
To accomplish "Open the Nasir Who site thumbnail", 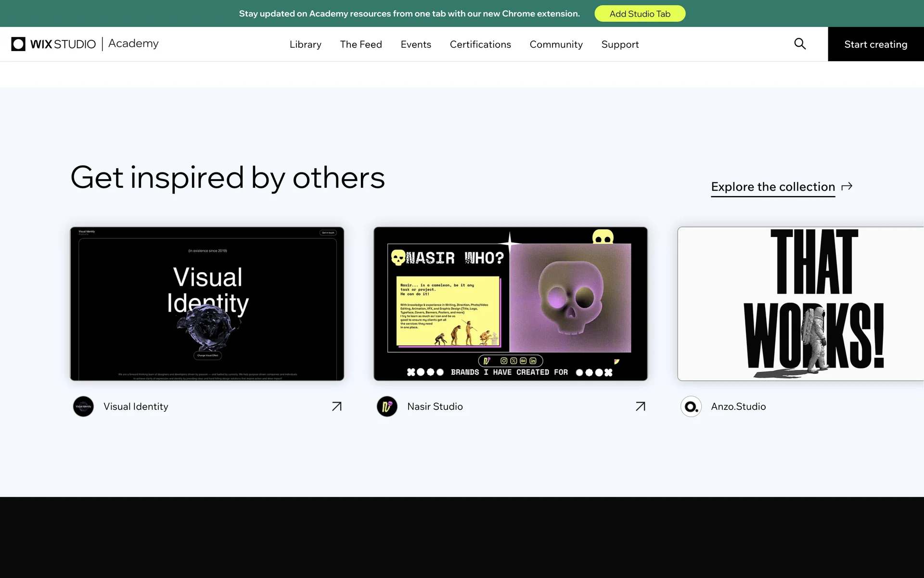I will [511, 304].
